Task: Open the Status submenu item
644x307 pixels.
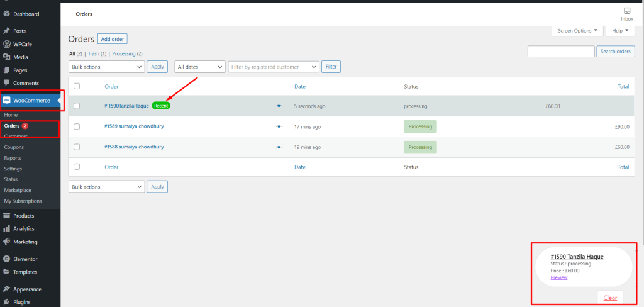Action: tap(11, 179)
